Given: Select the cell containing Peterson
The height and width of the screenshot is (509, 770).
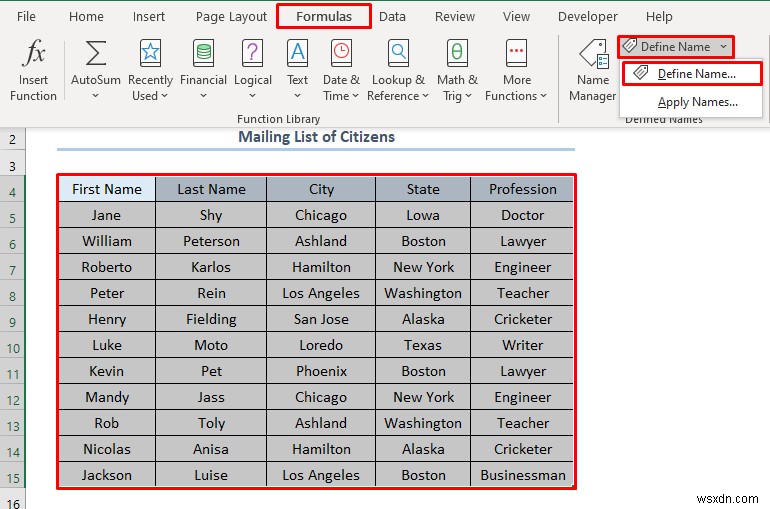Looking at the screenshot, I should (x=211, y=241).
